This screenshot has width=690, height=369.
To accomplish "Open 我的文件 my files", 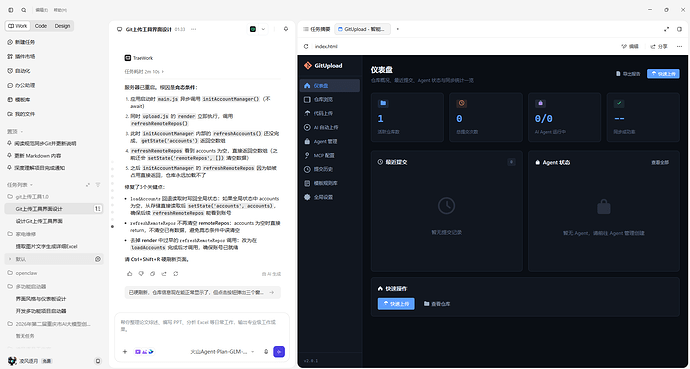I will tap(25, 114).
